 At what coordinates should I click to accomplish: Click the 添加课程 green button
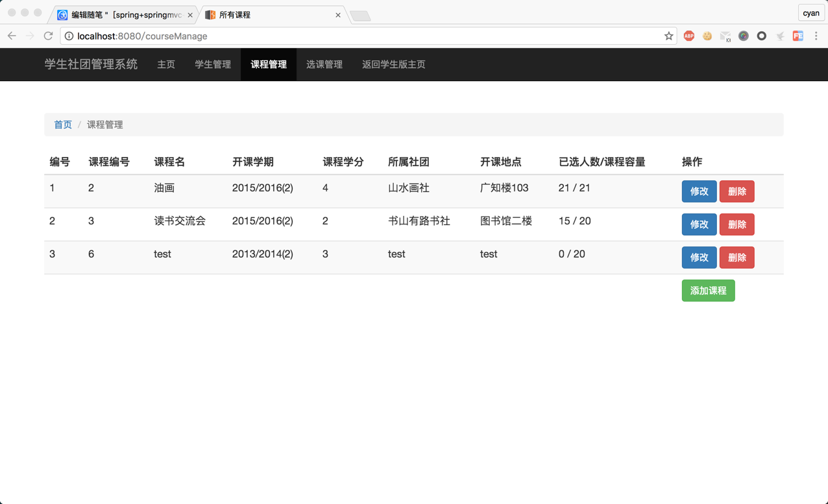[708, 291]
